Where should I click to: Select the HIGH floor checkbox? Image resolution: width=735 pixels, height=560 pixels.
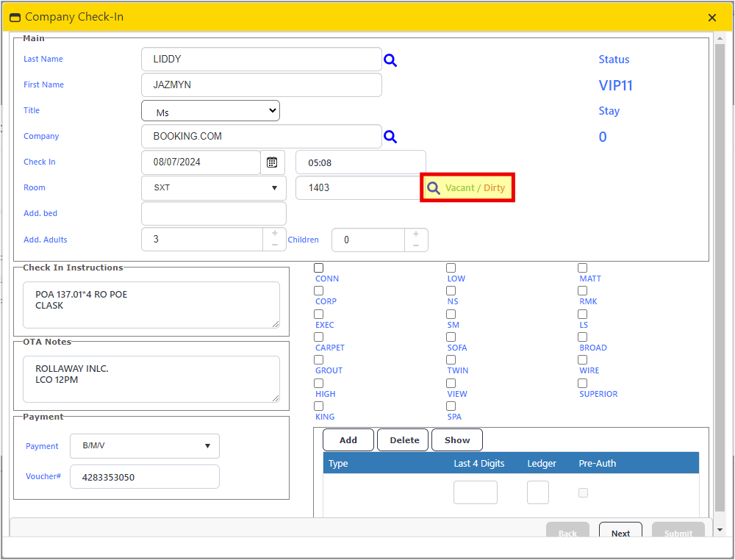tap(319, 383)
